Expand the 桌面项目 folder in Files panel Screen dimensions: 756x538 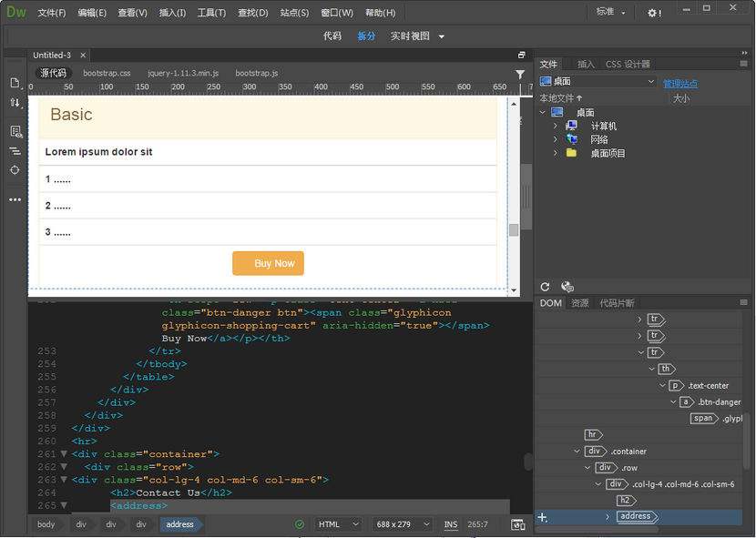pos(555,153)
